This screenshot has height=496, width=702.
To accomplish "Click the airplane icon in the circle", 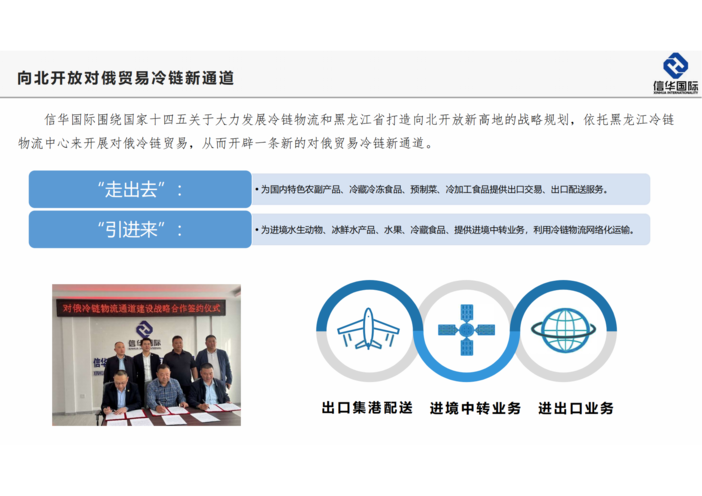I will pos(369,331).
